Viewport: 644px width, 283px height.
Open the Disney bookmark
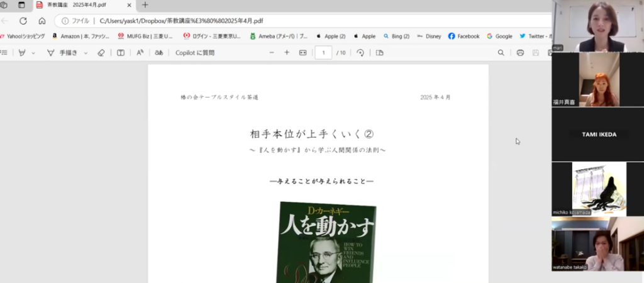coord(429,36)
